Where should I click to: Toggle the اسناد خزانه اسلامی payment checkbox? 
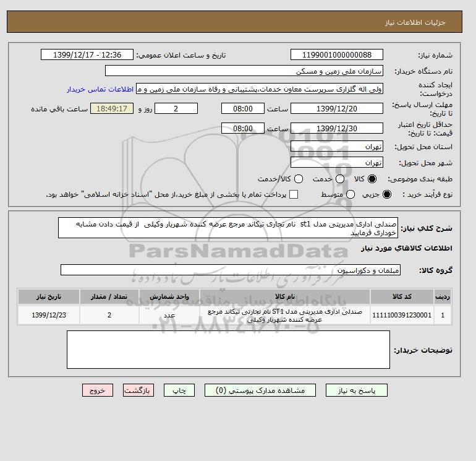[294, 194]
